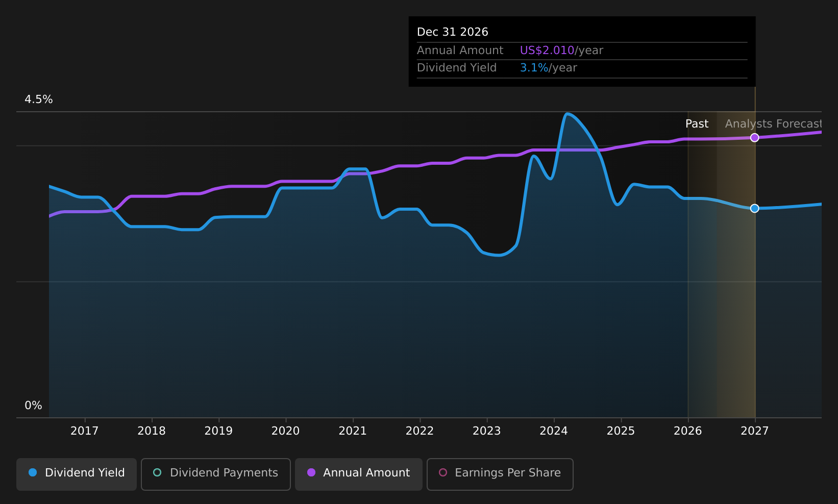The width and height of the screenshot is (838, 504).
Task: Select the 2017 x-axis label
Action: pyautogui.click(x=85, y=431)
